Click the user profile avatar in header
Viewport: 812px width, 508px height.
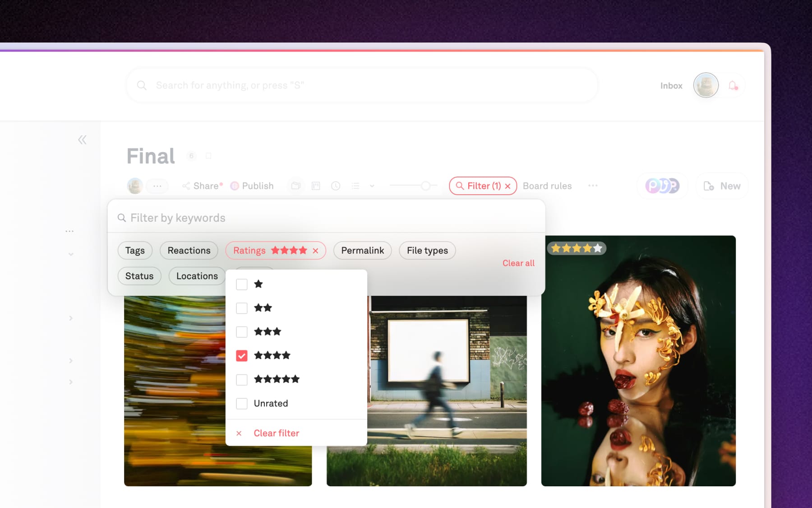706,85
